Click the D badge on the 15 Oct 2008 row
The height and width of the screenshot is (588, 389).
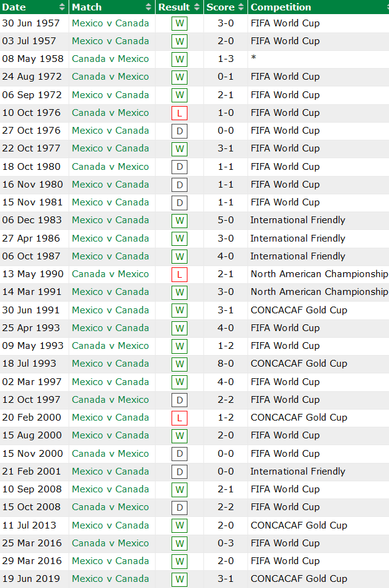point(179,507)
